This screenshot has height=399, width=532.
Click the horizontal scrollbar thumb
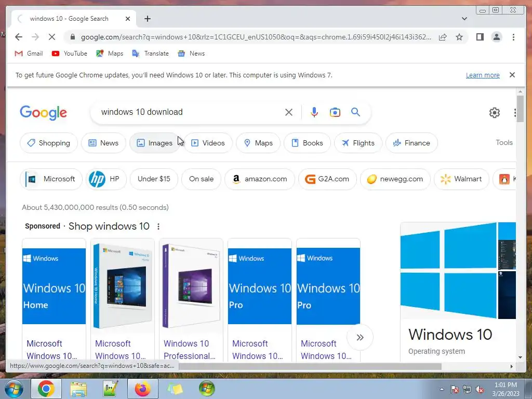pyautogui.click(x=310, y=366)
